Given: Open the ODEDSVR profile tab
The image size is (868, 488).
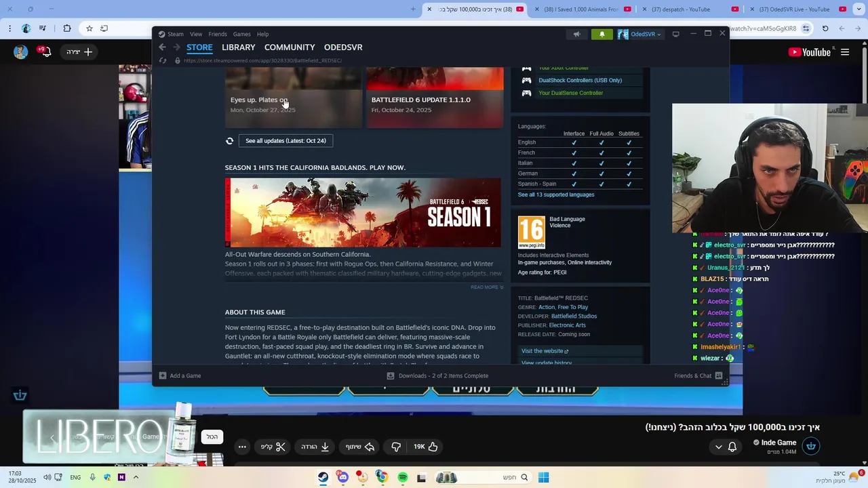Looking at the screenshot, I should [343, 47].
